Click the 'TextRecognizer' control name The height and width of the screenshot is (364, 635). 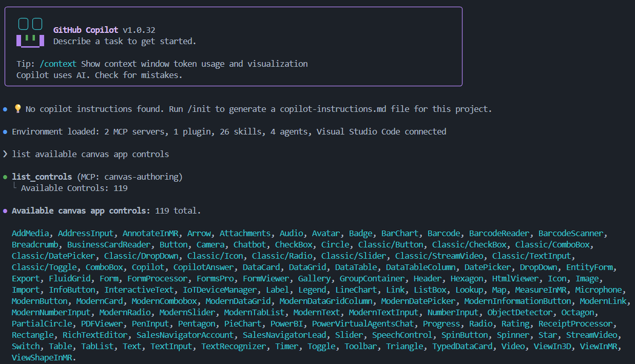pyautogui.click(x=233, y=347)
